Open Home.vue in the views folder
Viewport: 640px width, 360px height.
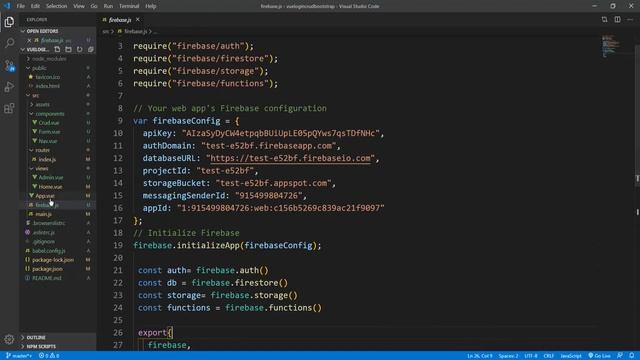51,187
